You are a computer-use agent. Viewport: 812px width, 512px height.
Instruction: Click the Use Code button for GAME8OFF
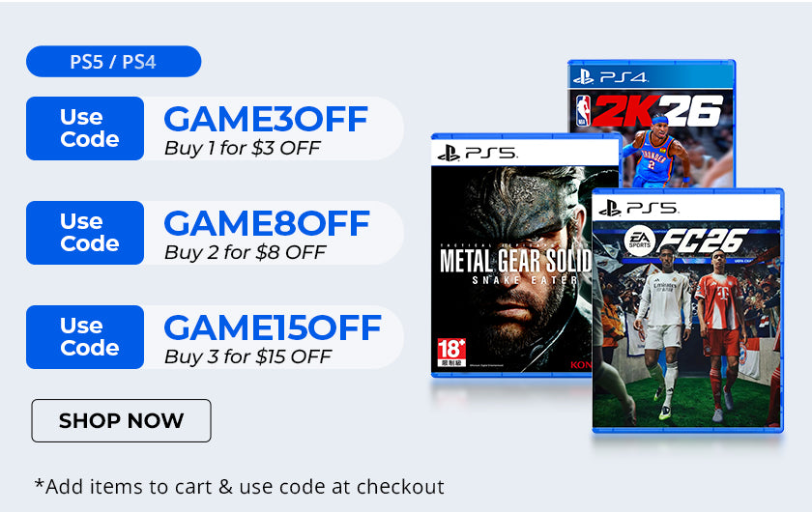[85, 233]
